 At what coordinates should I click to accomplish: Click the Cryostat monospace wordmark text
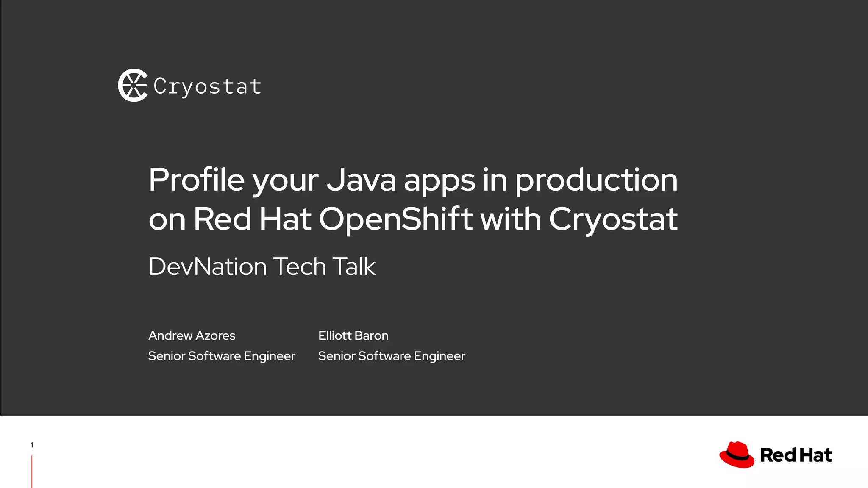[x=207, y=86]
